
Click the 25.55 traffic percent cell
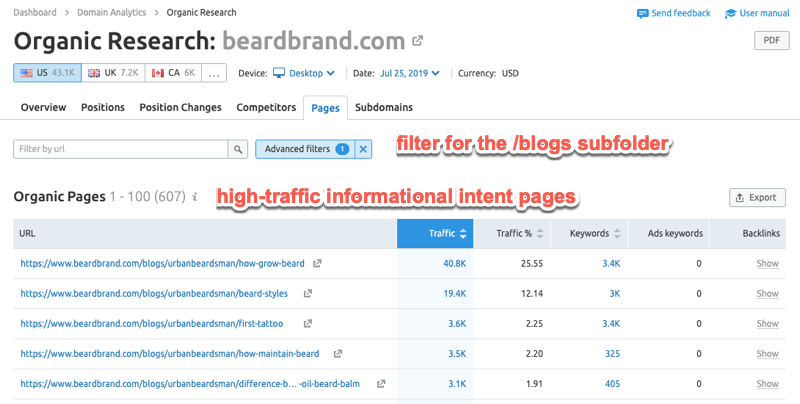click(532, 264)
